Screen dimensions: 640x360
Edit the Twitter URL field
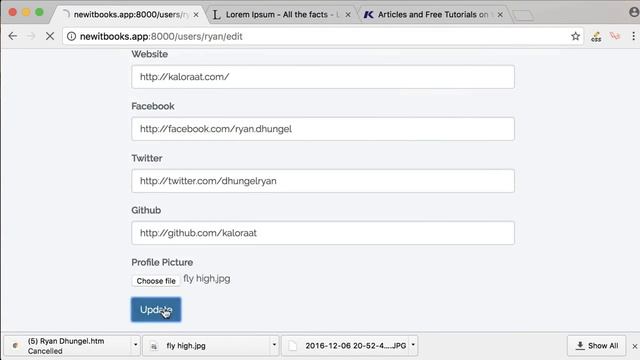pos(323,181)
